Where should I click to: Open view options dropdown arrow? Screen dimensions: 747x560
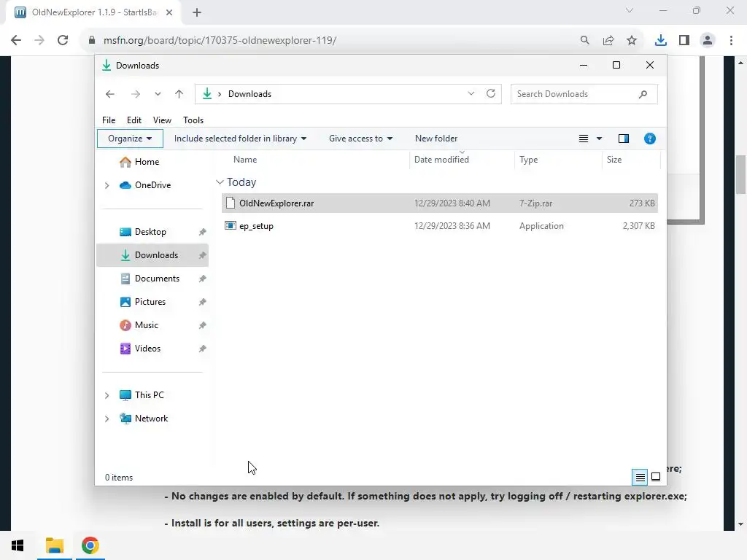[x=600, y=139]
